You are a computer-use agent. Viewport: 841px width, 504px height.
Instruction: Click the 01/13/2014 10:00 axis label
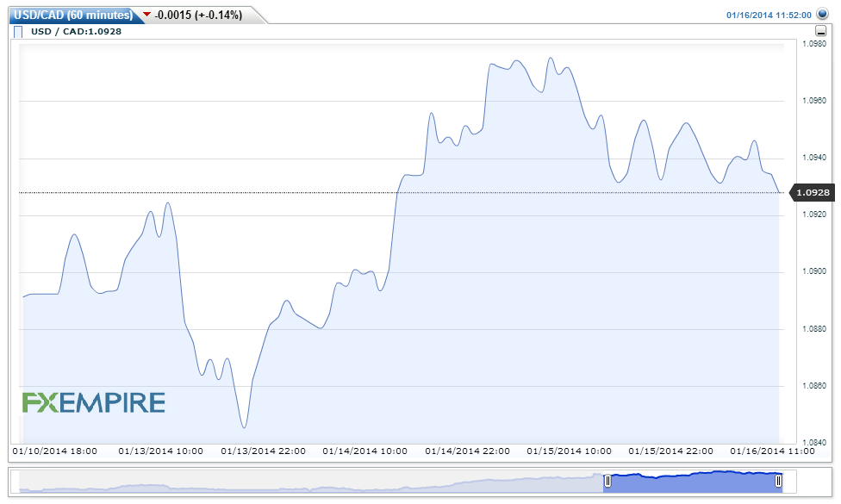161,451
